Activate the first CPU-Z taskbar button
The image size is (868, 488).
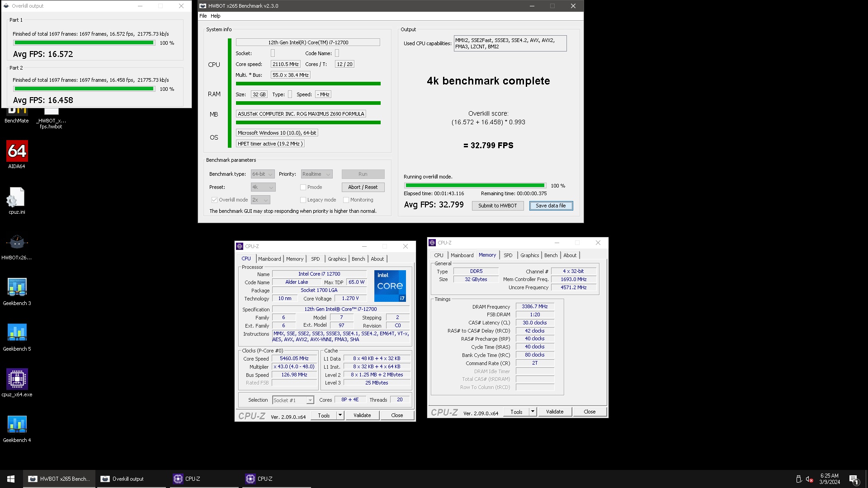[x=203, y=479]
